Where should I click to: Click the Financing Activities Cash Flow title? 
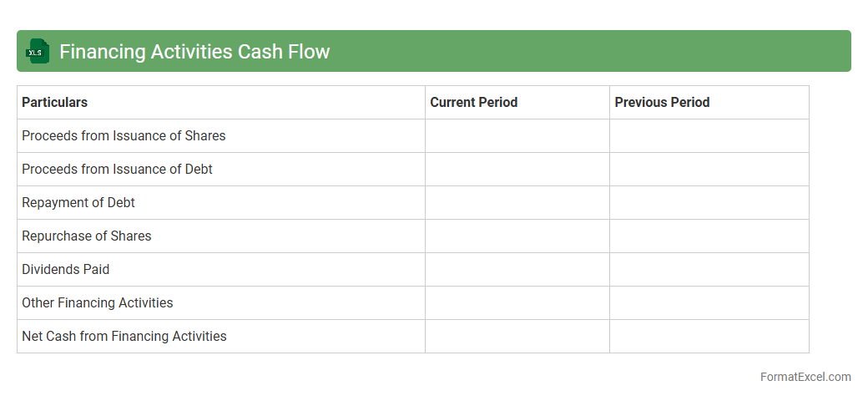194,52
